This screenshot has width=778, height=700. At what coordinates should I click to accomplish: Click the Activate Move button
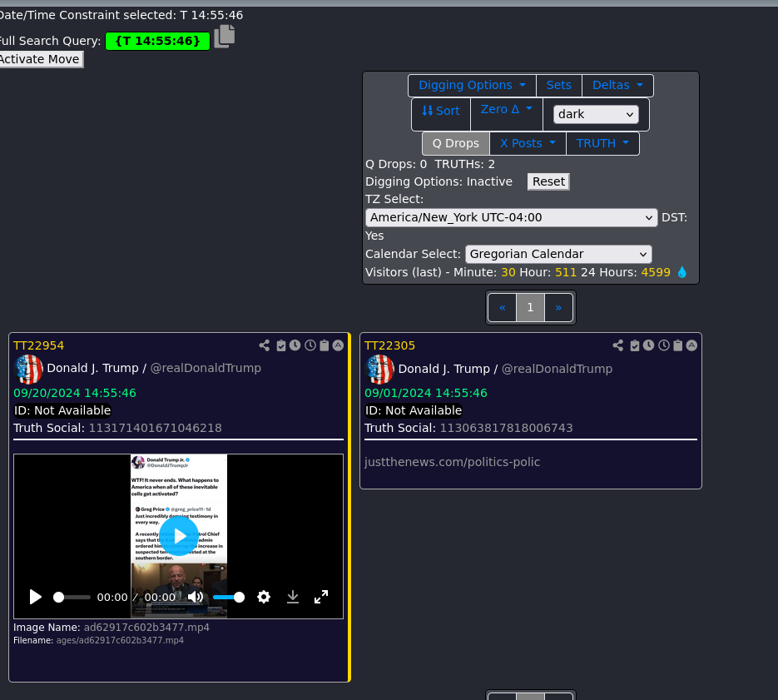41,59
